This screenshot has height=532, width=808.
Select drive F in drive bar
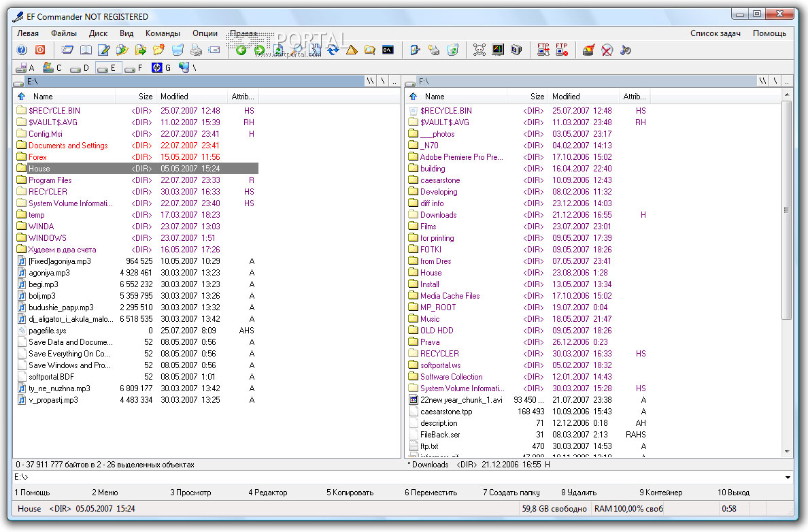pos(134,67)
